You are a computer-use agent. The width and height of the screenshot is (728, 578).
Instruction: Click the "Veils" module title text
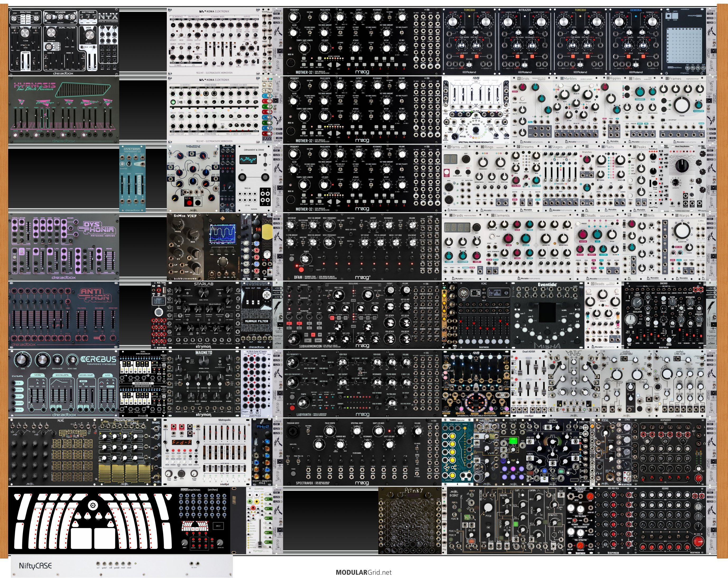point(650,216)
